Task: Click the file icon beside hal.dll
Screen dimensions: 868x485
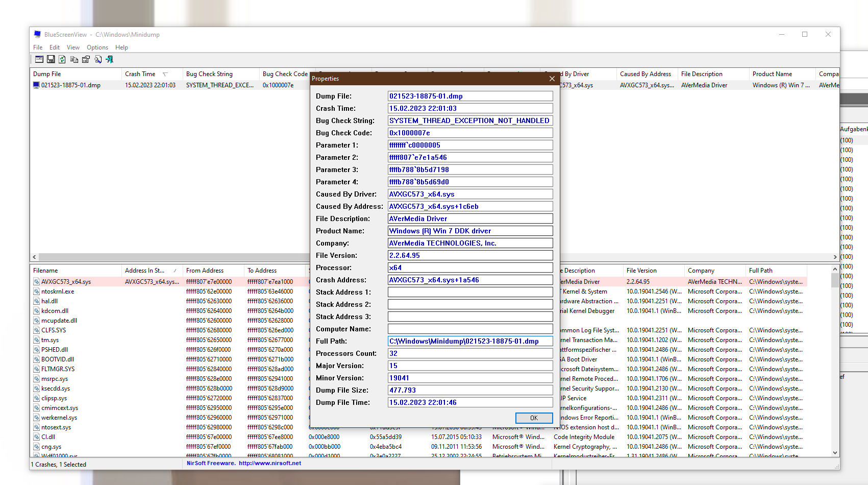Action: click(37, 301)
